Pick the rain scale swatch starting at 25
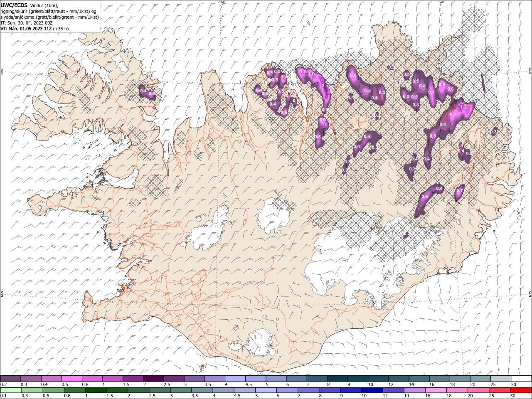 pos(500,390)
